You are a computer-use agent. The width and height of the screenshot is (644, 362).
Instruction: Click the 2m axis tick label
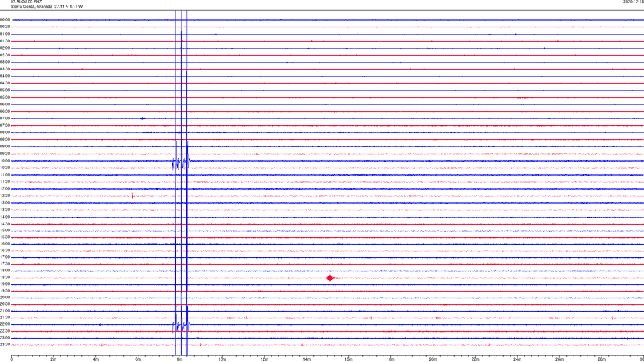tap(54, 359)
